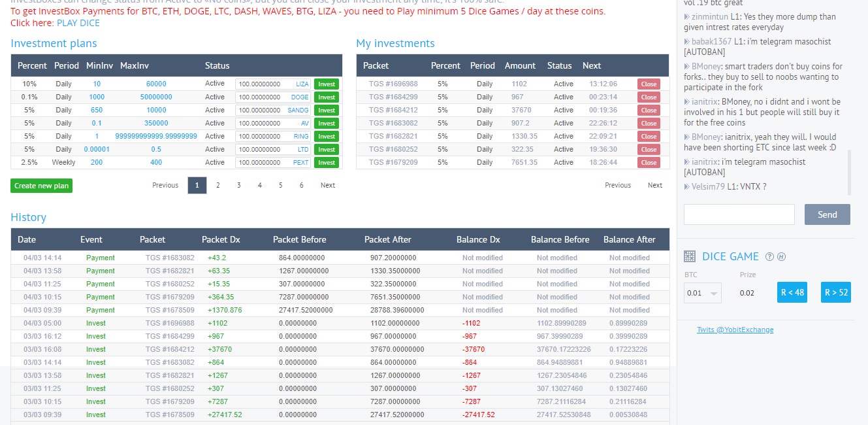This screenshot has height=425, width=868.
Task: Click TGS #1678509 in the 04/03 09:39 history row
Action: tap(170, 310)
